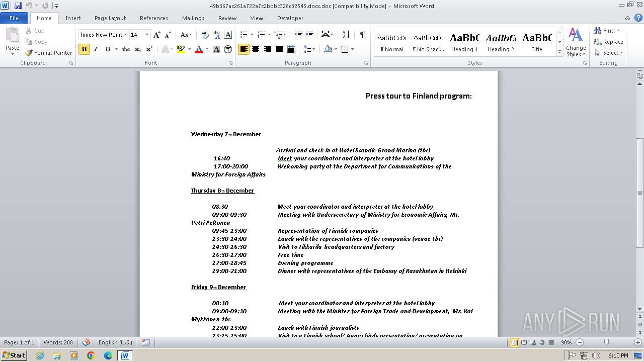Open Change Case dropdown

point(186,35)
